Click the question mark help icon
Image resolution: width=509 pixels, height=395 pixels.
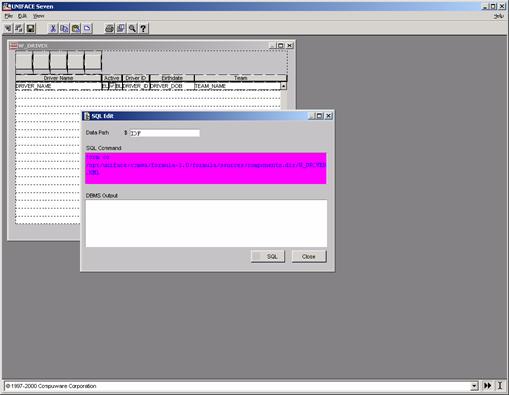pyautogui.click(x=143, y=28)
